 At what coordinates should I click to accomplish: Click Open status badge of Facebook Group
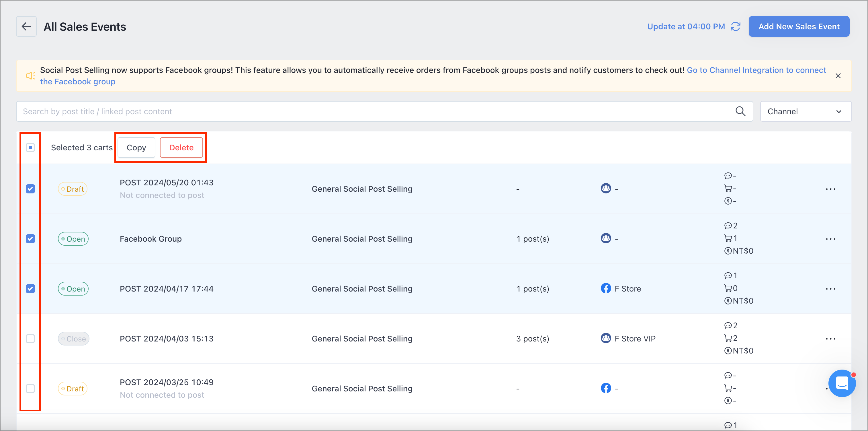[x=73, y=239]
